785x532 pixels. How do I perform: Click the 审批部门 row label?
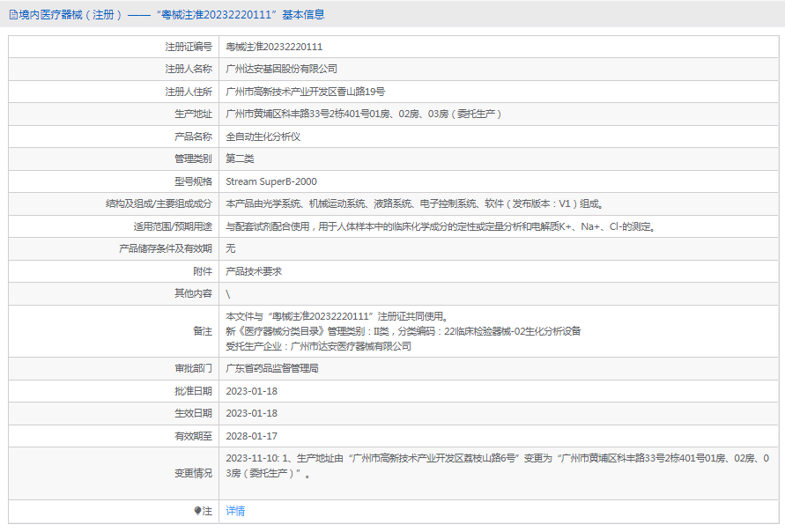193,368
